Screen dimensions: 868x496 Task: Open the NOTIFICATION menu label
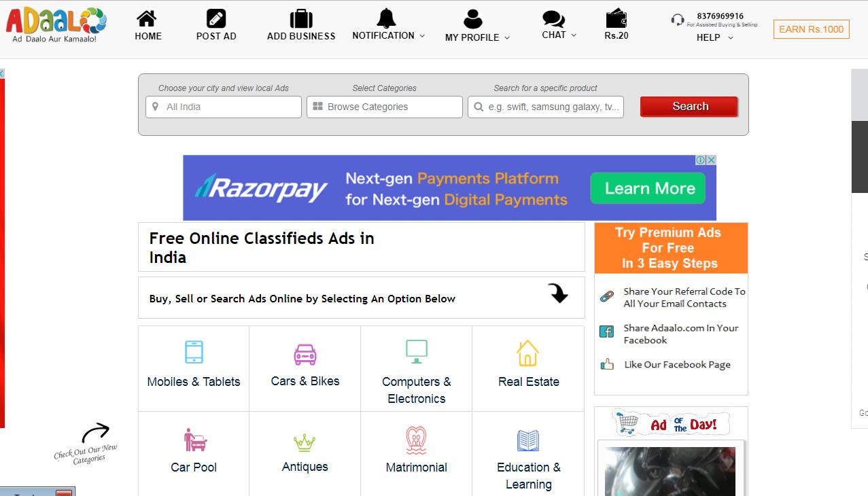383,35
